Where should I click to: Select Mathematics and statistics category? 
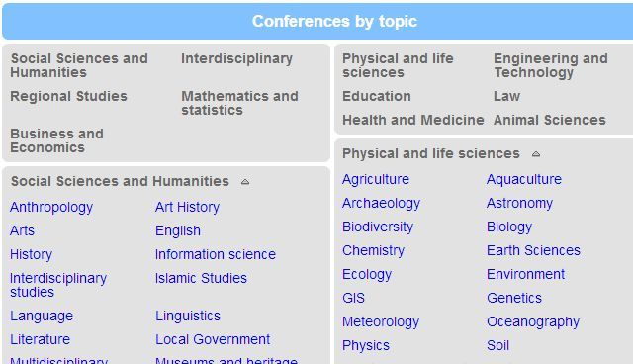(x=239, y=103)
